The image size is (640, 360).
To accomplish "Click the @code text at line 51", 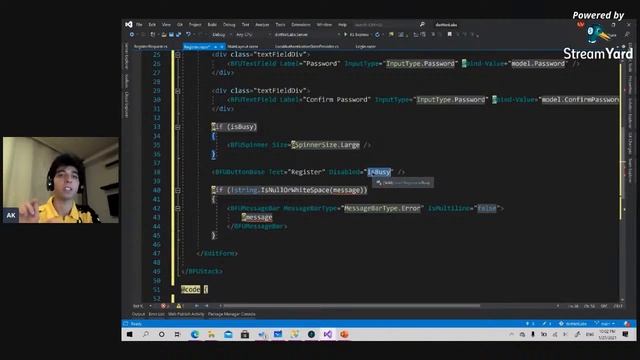I will click(191, 289).
